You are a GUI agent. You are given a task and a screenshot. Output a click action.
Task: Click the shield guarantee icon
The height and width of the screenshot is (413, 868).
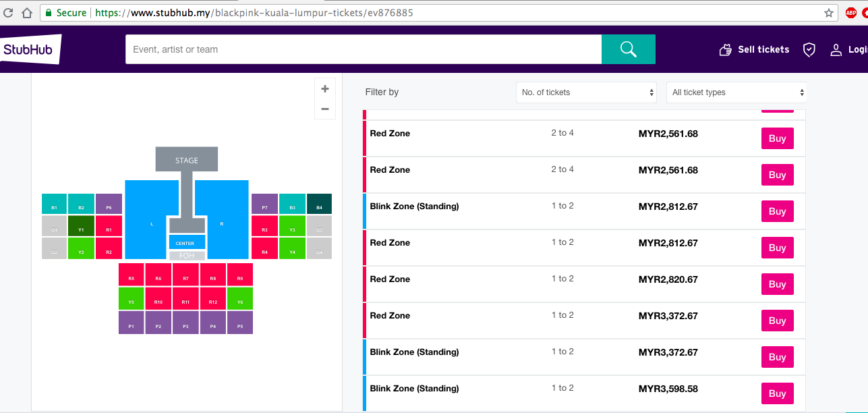pyautogui.click(x=809, y=49)
